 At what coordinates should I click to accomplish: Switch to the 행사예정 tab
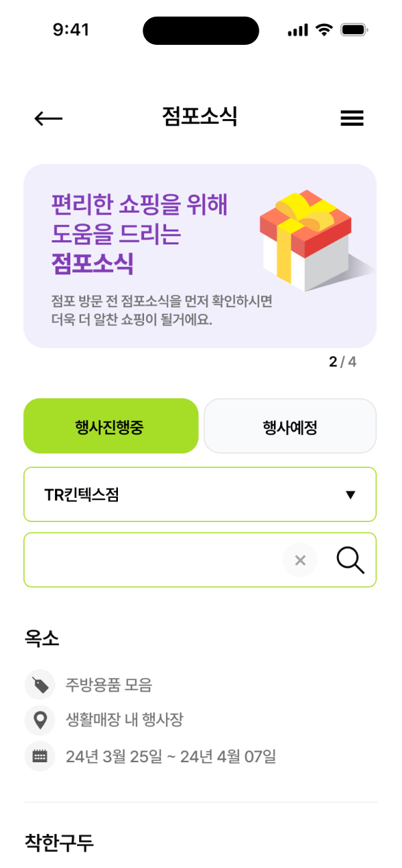[289, 426]
